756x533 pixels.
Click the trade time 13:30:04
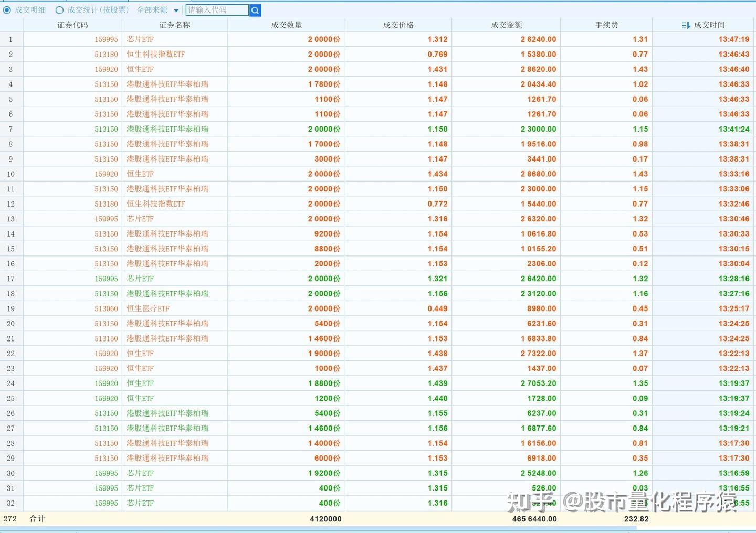(x=734, y=263)
